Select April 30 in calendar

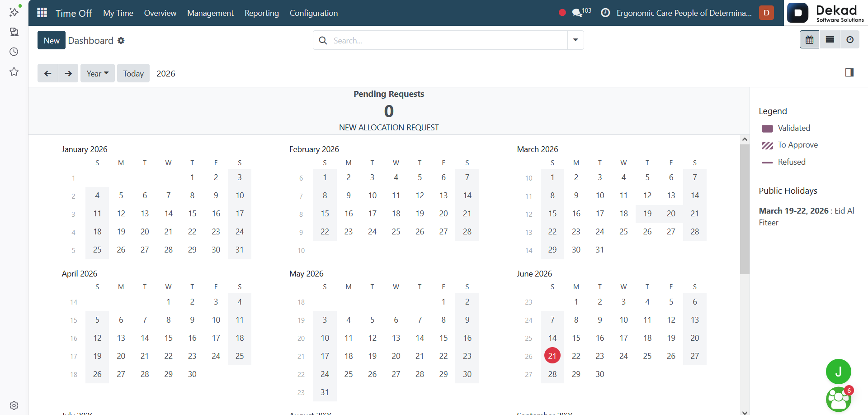click(192, 374)
